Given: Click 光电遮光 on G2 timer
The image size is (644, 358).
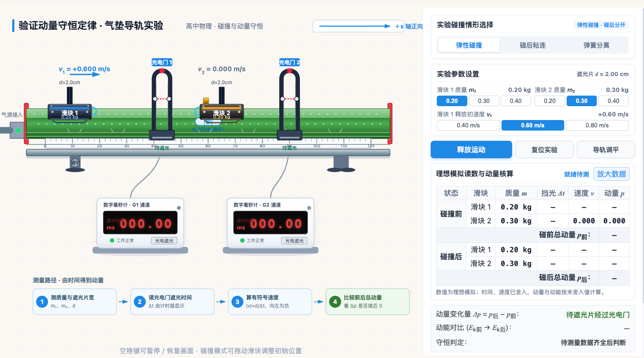Looking at the screenshot, I should tap(294, 241).
